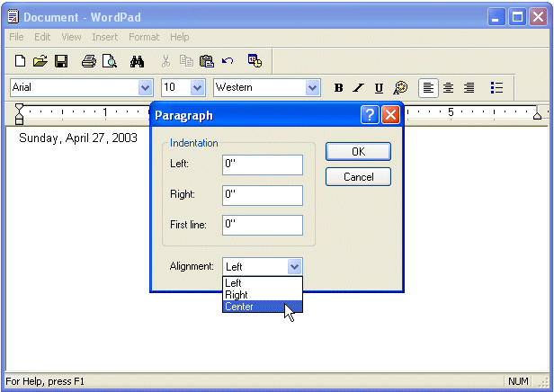Toggle Bold formatting
554x392 pixels.
pos(338,87)
